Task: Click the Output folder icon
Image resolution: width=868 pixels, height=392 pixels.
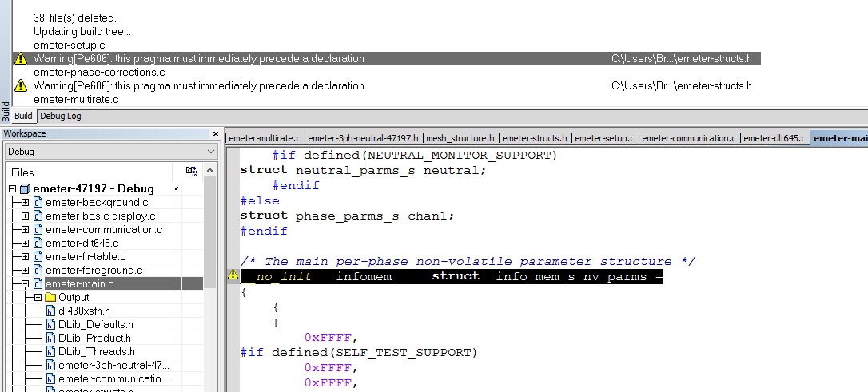Action: 50,298
